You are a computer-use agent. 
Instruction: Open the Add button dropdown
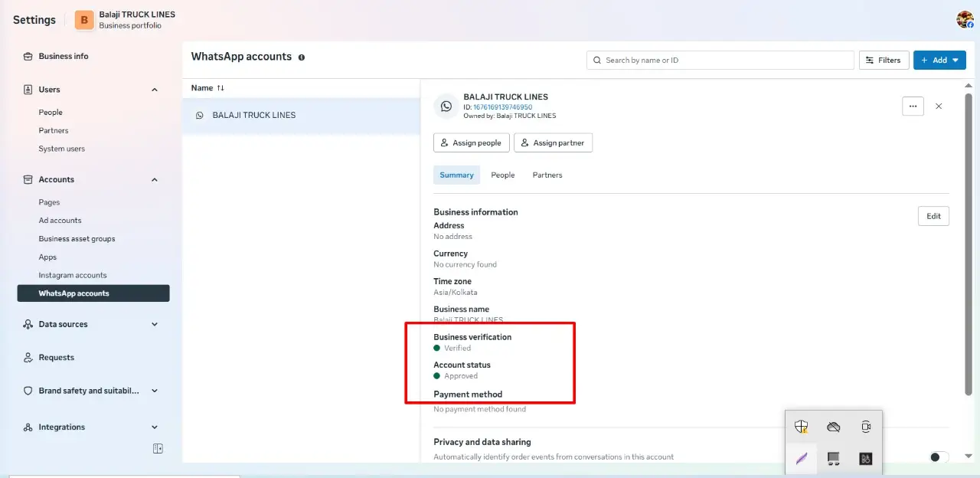[939, 60]
